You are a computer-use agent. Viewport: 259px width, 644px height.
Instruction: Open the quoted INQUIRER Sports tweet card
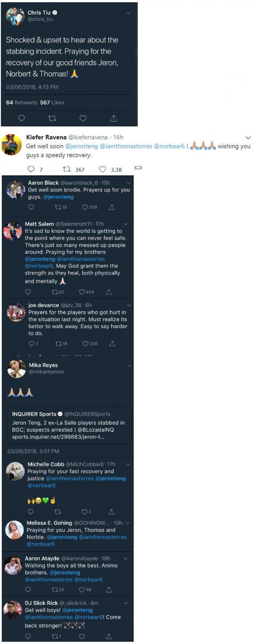[x=69, y=425]
